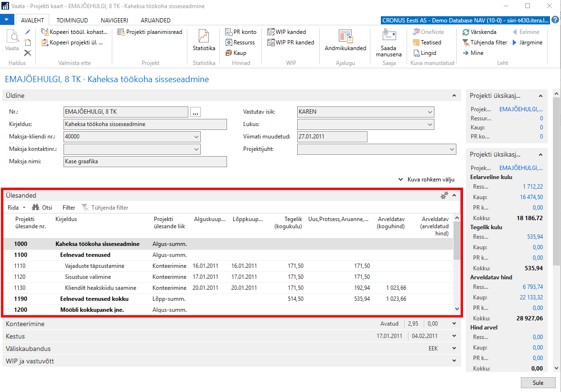Click the delete X icon in Haldus group
This screenshot has height=392, width=561.
tap(28, 53)
